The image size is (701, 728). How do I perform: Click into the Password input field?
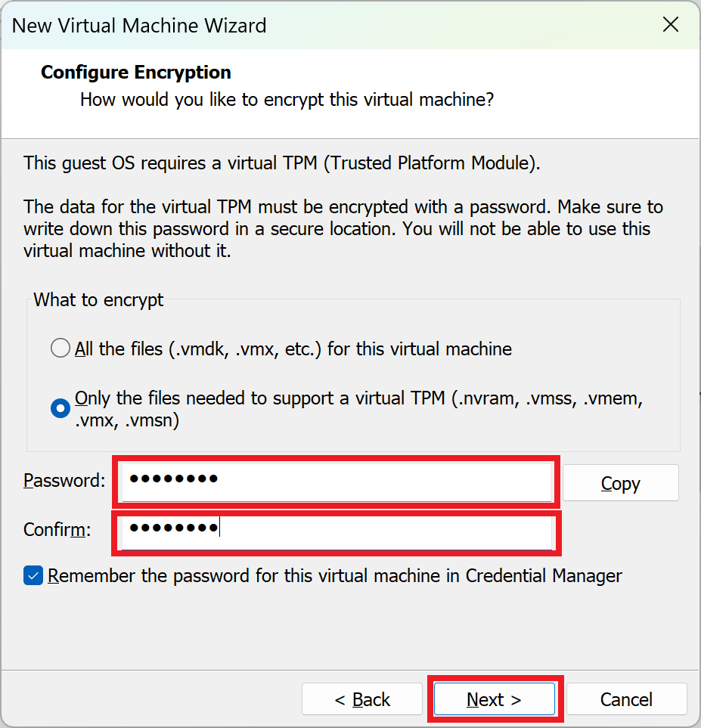(337, 481)
